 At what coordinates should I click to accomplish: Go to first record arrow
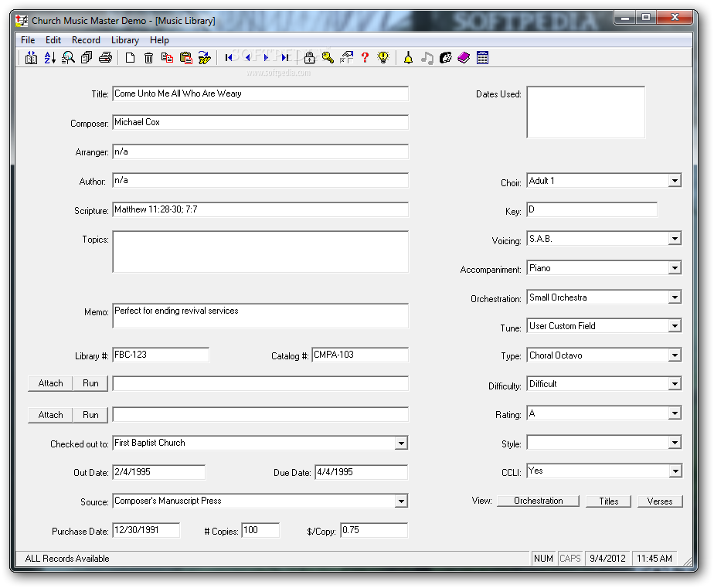229,58
